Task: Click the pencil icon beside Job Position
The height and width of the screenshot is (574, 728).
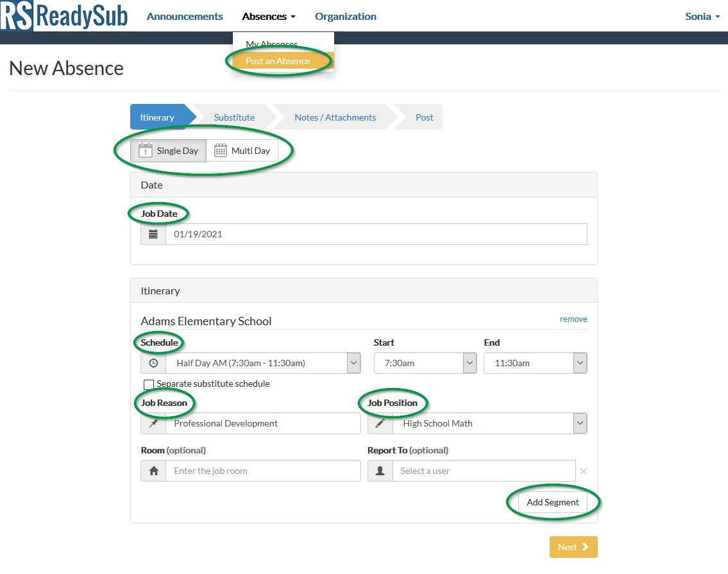Action: pyautogui.click(x=380, y=423)
